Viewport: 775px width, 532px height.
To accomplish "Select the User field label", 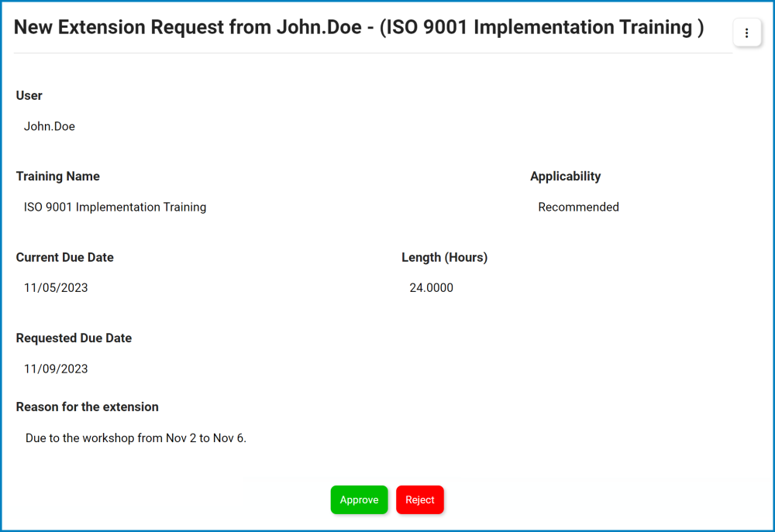I will point(29,95).
